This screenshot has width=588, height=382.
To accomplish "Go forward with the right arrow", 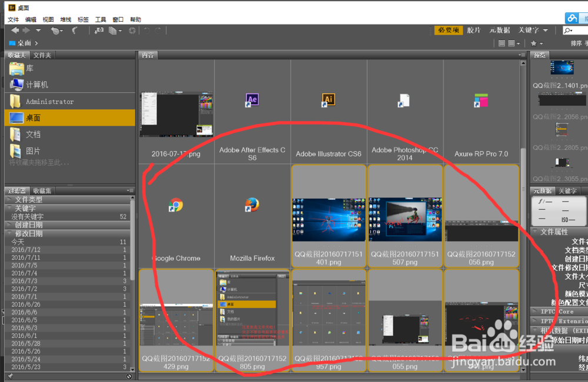I will 26,31.
